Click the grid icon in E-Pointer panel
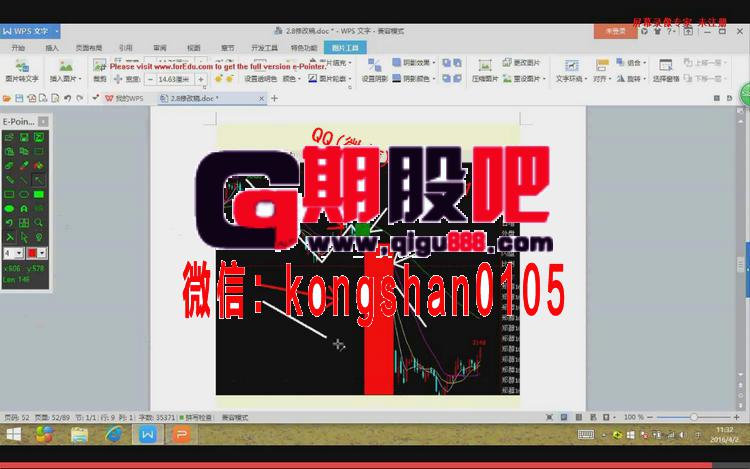The height and width of the screenshot is (469, 750). click(24, 223)
